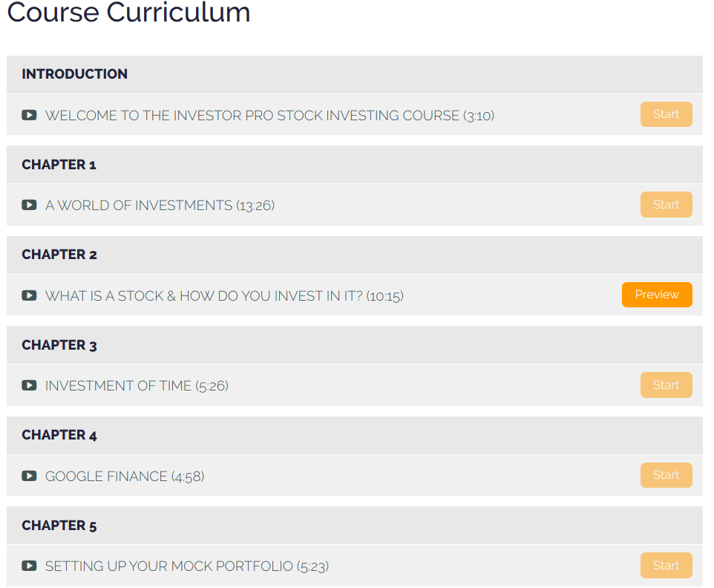714x588 pixels.
Task: Start the A World of Investments lesson
Action: (666, 205)
